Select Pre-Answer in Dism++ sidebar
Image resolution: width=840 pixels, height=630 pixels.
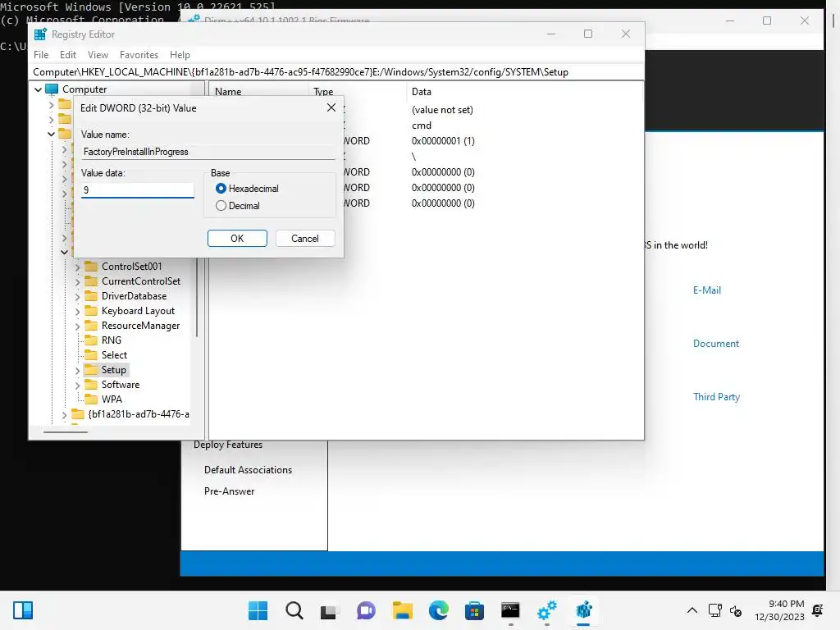(x=230, y=491)
